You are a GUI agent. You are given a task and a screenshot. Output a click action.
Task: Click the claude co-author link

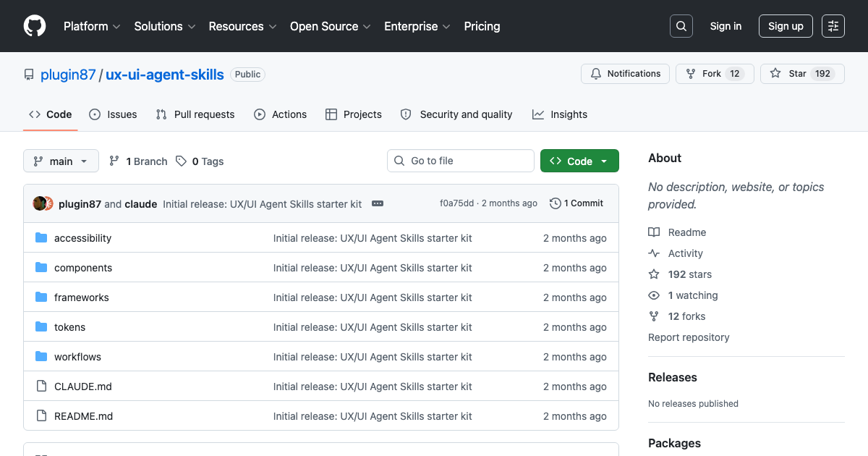coord(141,204)
